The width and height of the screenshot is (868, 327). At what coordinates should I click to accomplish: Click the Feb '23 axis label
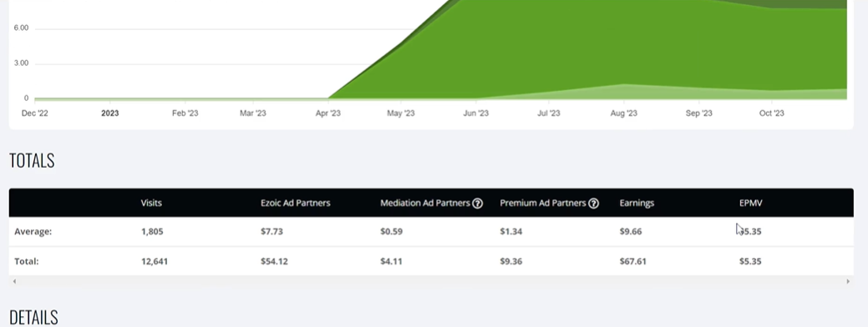(x=185, y=113)
